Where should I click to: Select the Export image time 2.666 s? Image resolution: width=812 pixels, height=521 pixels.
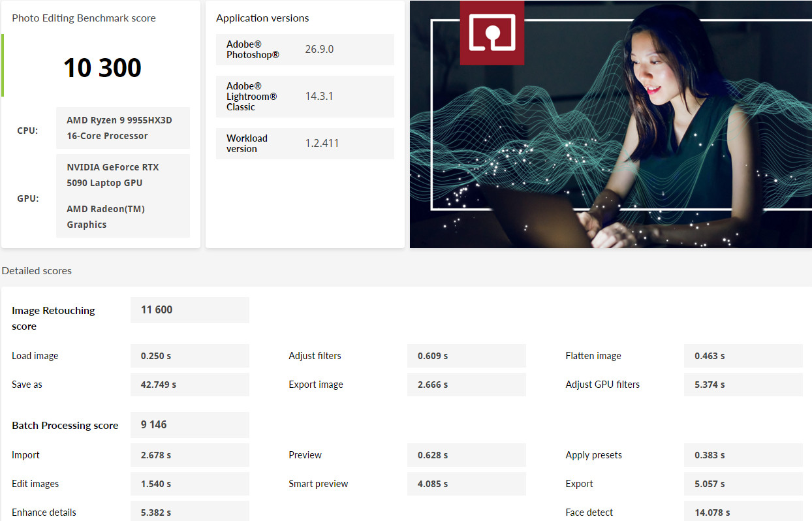433,385
